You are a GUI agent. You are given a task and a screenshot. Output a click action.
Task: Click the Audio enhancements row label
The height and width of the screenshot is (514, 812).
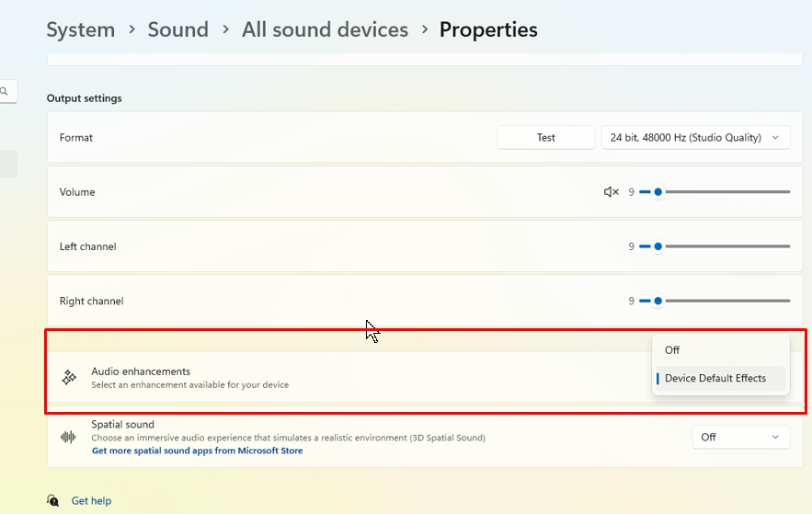tap(141, 371)
